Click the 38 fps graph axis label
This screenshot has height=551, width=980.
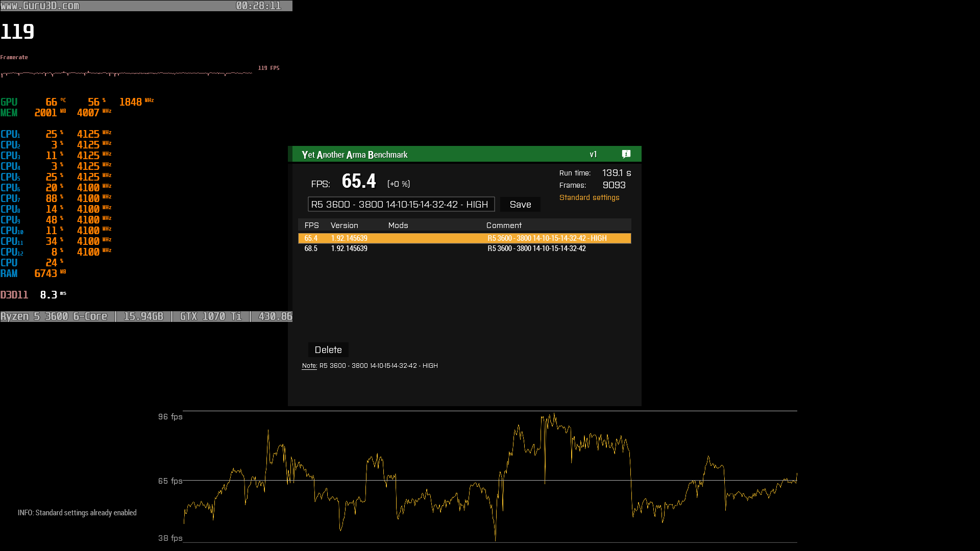(x=170, y=538)
